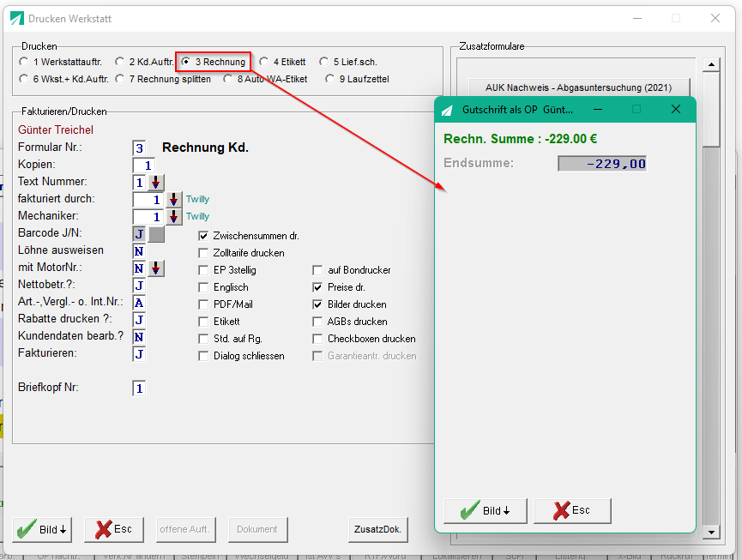
Task: Click the green app logo in Gutschrift title bar
Action: pyautogui.click(x=447, y=111)
